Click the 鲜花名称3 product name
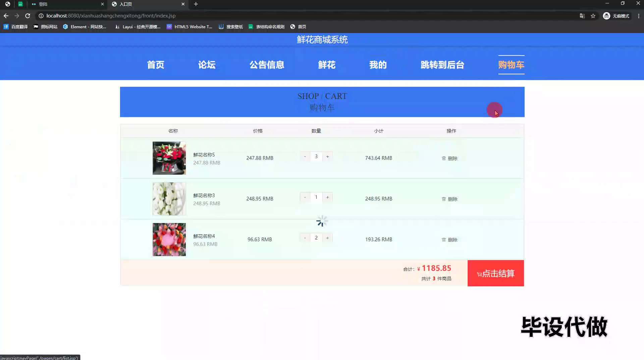The width and height of the screenshot is (644, 360). [204, 195]
